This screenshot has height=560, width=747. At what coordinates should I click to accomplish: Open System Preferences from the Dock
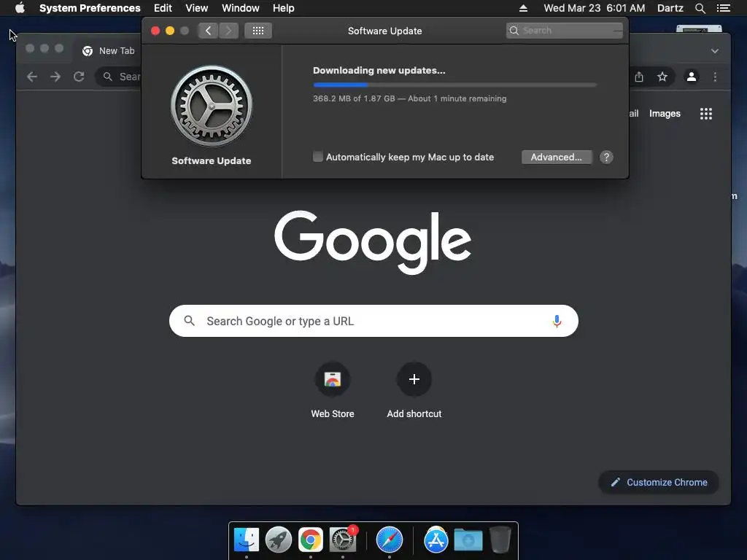point(343,540)
